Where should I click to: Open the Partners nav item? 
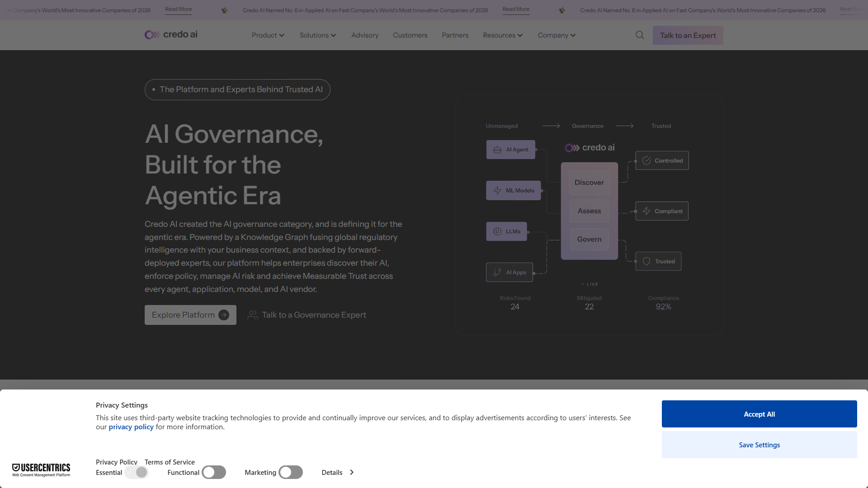(455, 35)
